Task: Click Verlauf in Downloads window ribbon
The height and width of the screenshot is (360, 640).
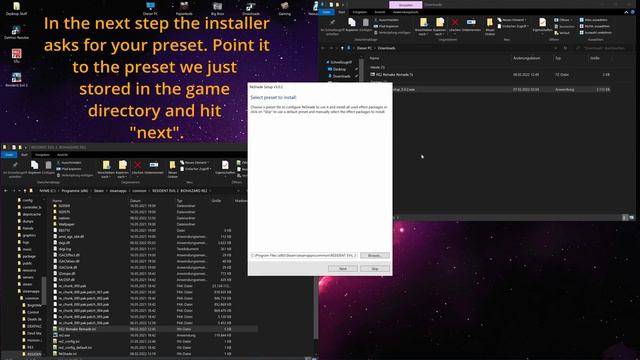Action: pyautogui.click(x=562, y=33)
